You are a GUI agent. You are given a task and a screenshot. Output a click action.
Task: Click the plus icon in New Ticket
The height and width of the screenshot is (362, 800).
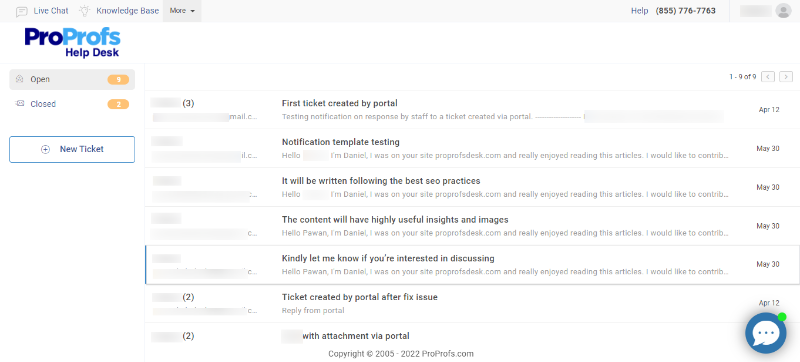click(x=45, y=149)
